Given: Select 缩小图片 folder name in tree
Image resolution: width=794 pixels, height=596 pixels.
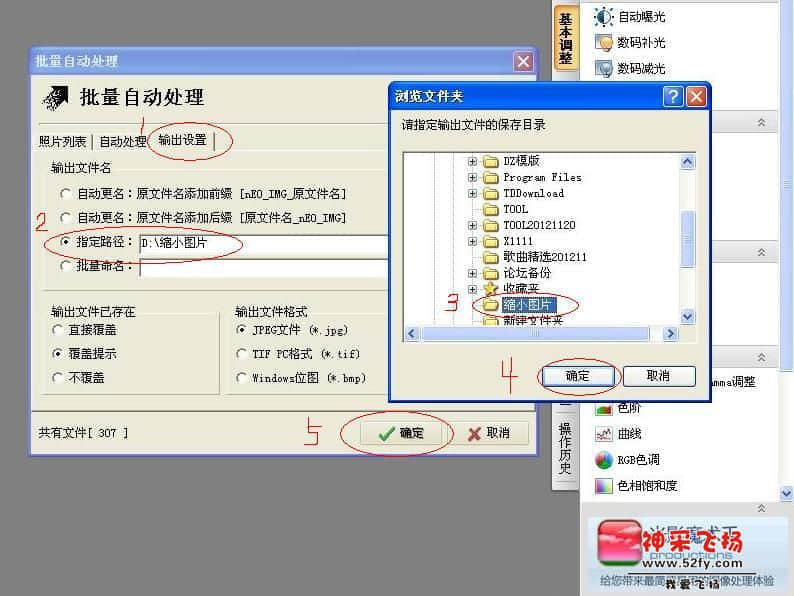Looking at the screenshot, I should pos(529,305).
